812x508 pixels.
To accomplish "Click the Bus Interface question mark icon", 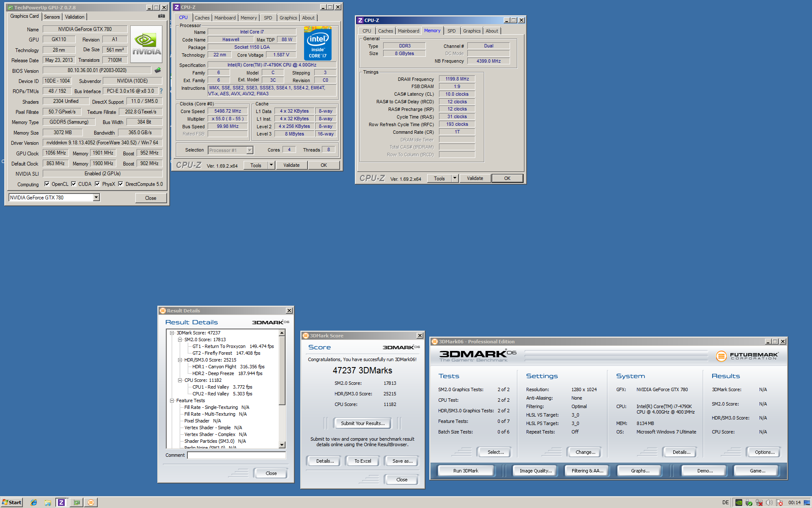I will tap(161, 91).
